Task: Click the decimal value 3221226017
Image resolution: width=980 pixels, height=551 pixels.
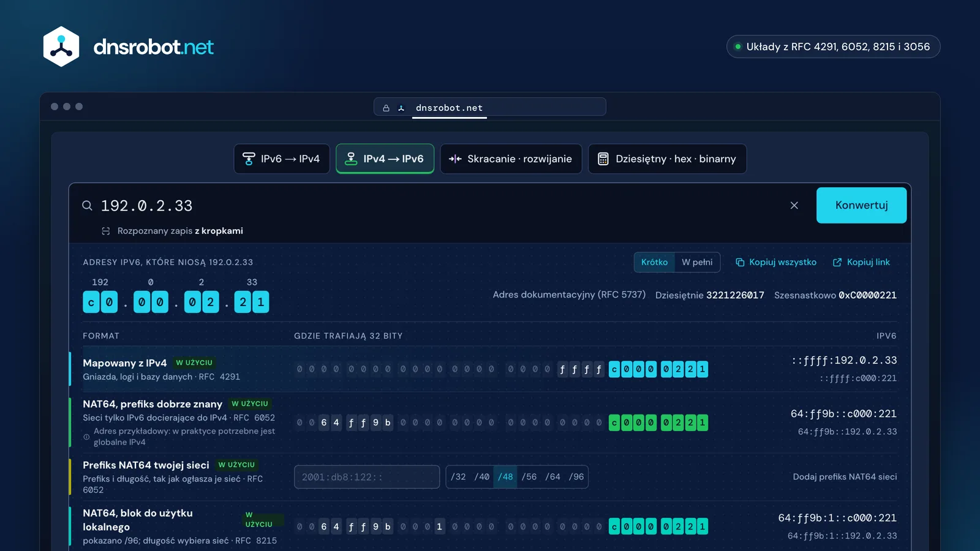Action: (x=735, y=295)
